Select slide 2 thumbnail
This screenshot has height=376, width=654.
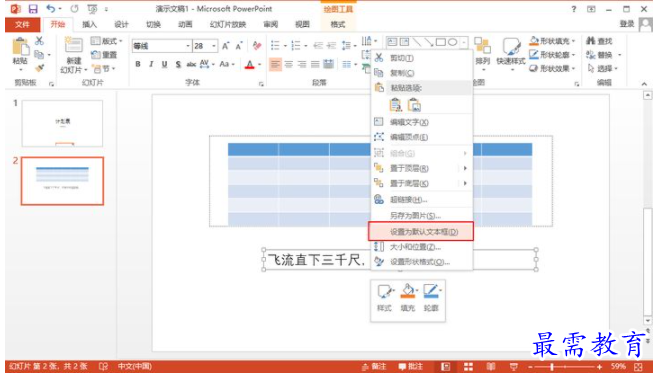62,181
